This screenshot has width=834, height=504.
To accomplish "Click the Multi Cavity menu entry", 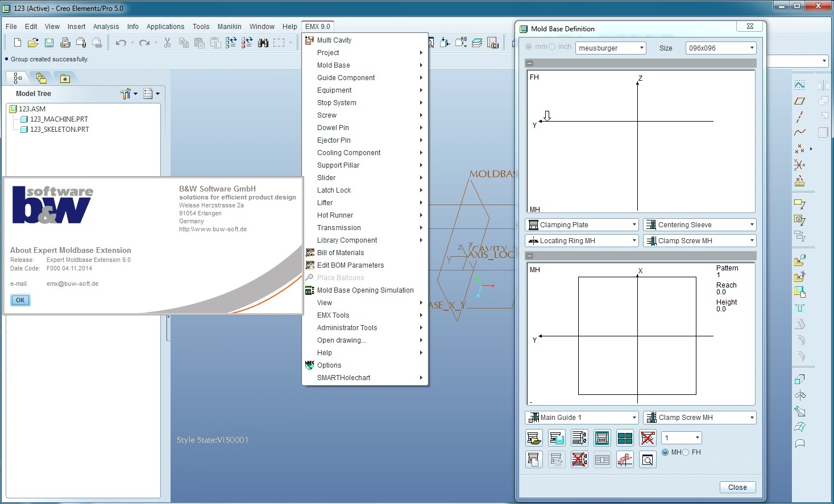I will click(x=365, y=40).
